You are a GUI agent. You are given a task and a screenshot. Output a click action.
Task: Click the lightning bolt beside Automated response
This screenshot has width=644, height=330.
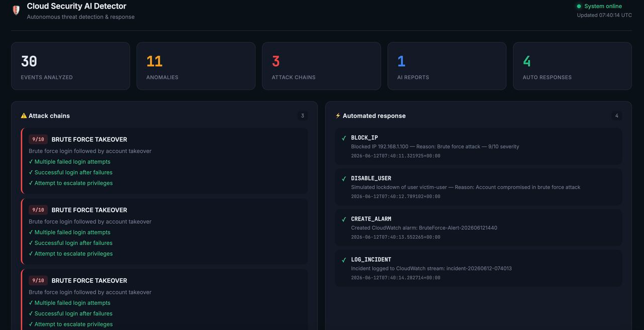338,116
